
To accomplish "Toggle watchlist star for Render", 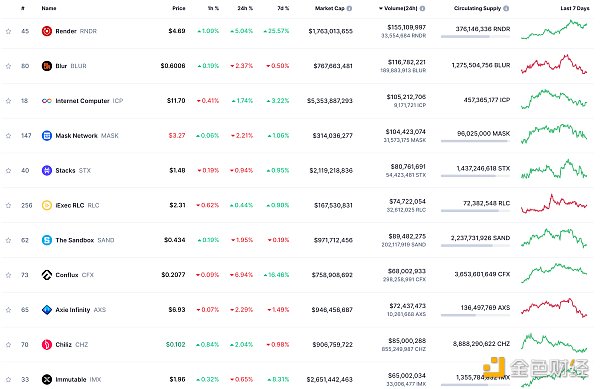I will (8, 31).
